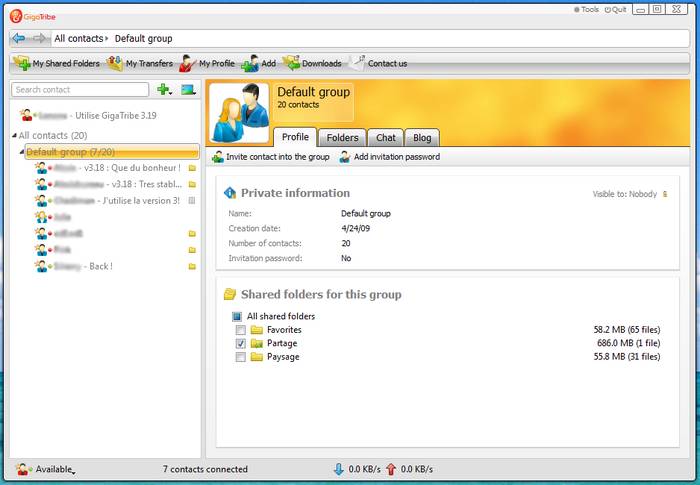
Task: Select the Default group (7/20) row
Action: coord(112,152)
